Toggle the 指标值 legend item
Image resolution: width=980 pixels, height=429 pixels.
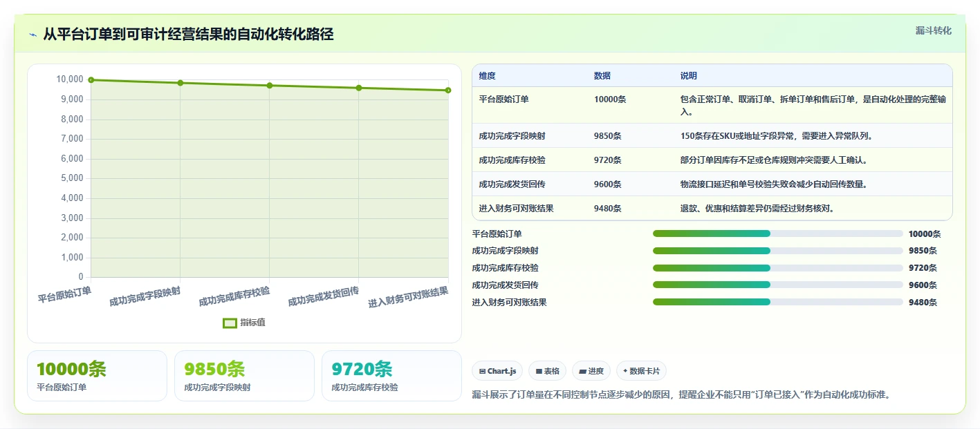[244, 323]
